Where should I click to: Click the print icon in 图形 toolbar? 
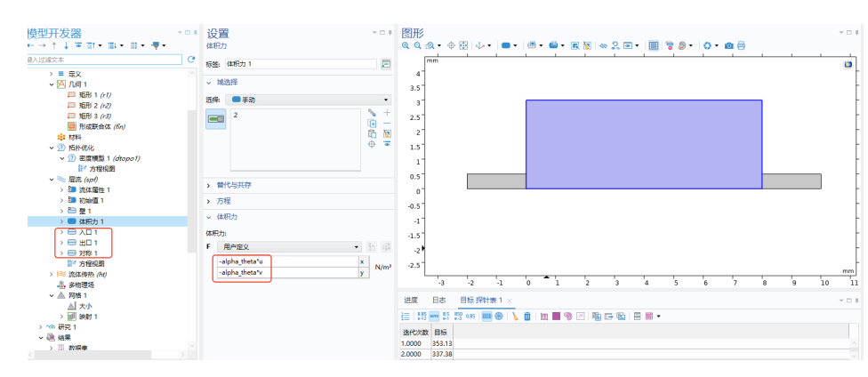[741, 45]
